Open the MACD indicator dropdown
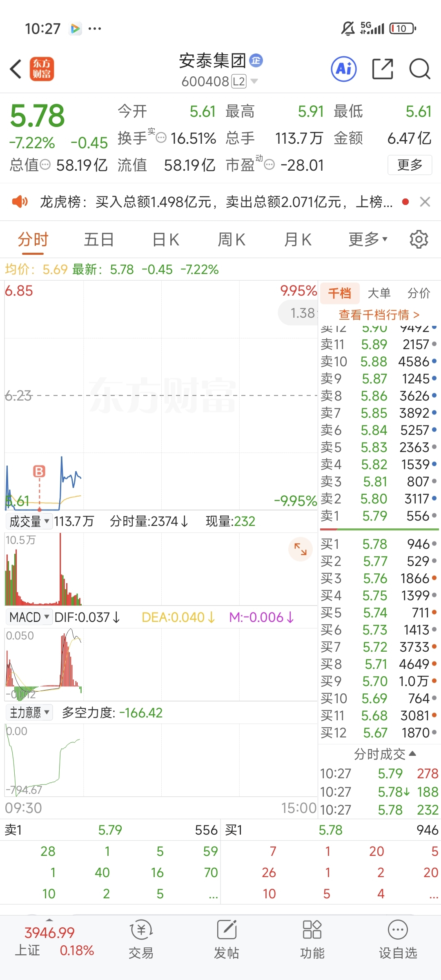The image size is (441, 980). [x=29, y=617]
